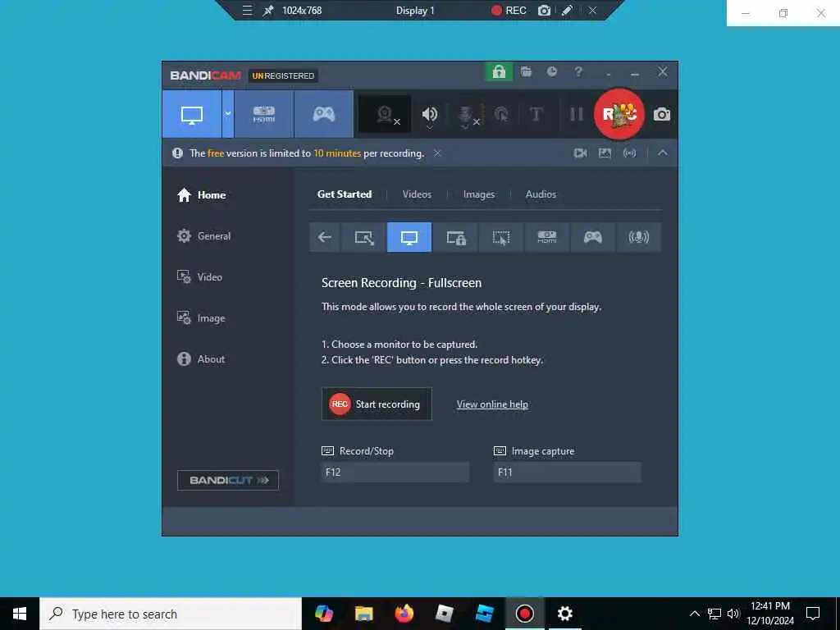The height and width of the screenshot is (630, 840).
Task: Click the 1024x768 resolution on recording bar
Action: click(302, 10)
